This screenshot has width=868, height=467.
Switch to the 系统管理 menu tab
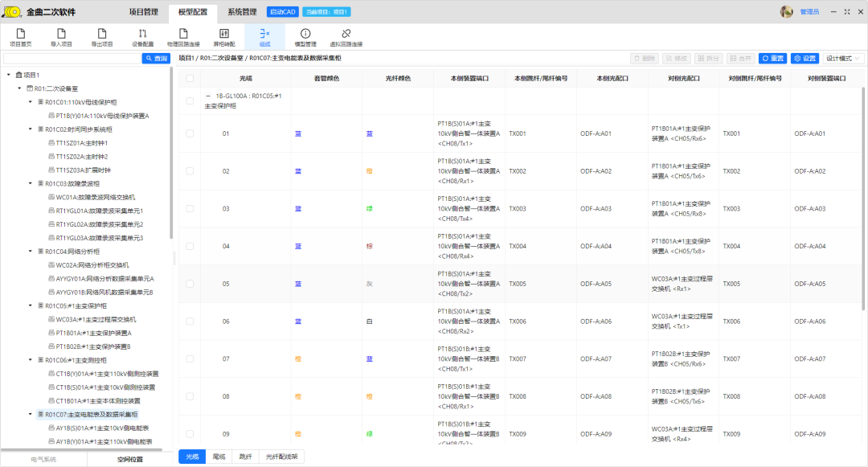tap(242, 12)
